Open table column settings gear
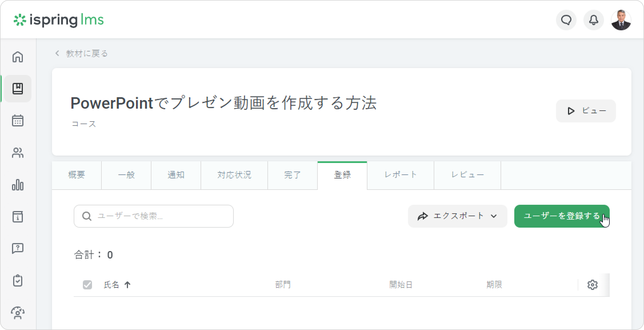The width and height of the screenshot is (644, 330). pos(592,285)
